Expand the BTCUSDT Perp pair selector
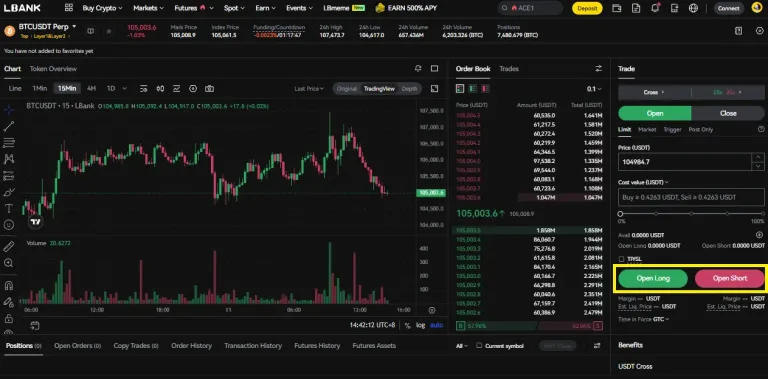The height and width of the screenshot is (379, 768). (48, 26)
